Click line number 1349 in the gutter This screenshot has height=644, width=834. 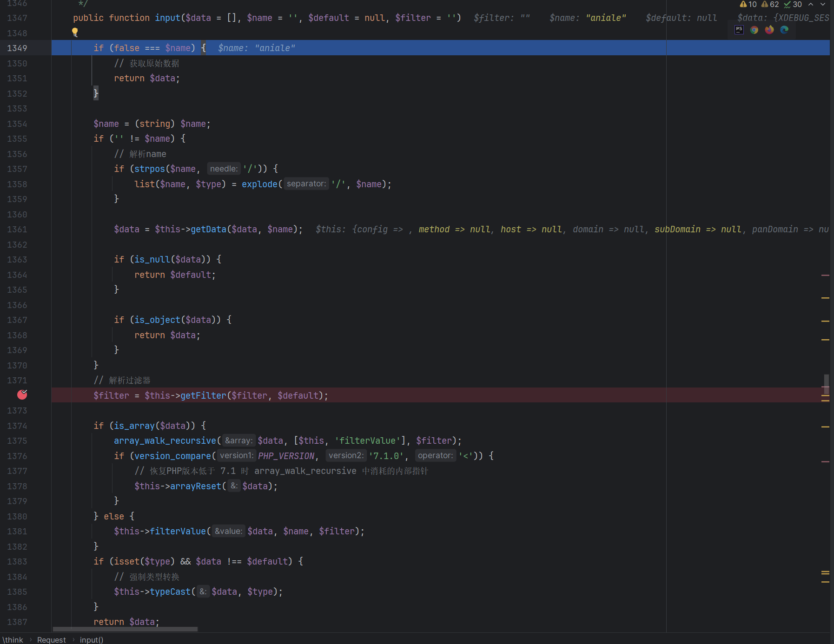point(17,48)
